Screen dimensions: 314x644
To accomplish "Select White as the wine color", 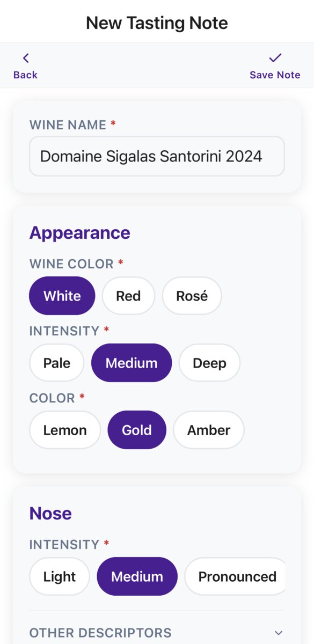I will click(62, 296).
